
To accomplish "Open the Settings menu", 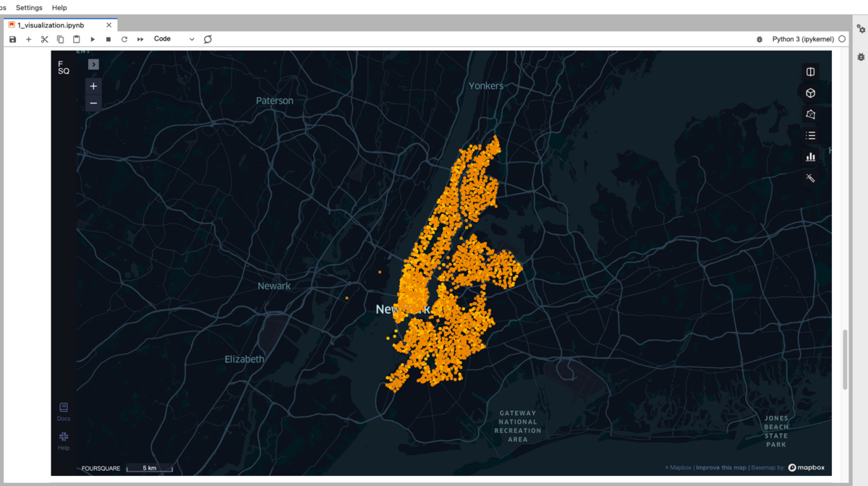I will point(28,7).
